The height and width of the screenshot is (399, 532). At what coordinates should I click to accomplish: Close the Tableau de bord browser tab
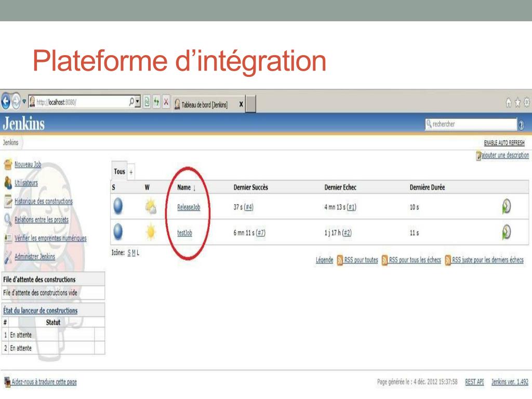click(x=241, y=104)
